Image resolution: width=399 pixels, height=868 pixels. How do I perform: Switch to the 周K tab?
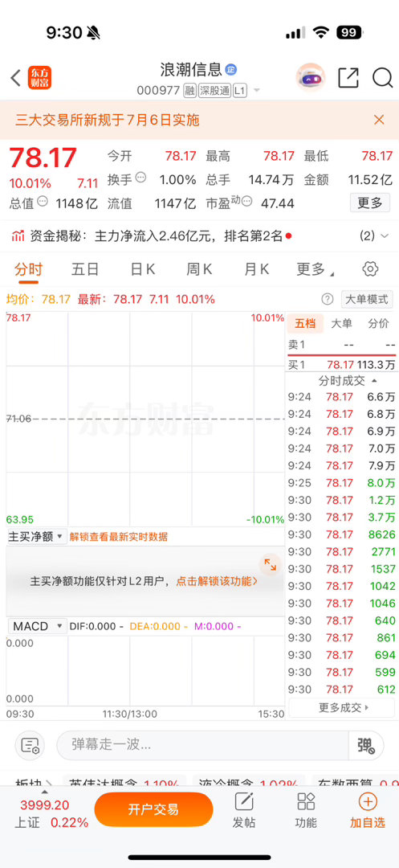pos(199,269)
